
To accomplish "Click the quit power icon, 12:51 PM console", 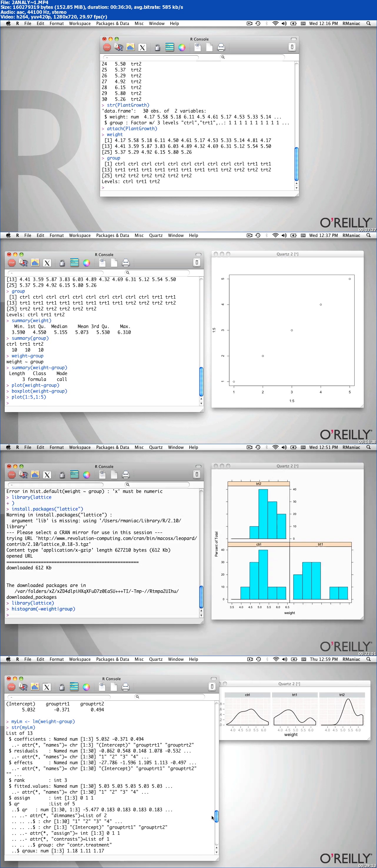I will click(x=197, y=474).
